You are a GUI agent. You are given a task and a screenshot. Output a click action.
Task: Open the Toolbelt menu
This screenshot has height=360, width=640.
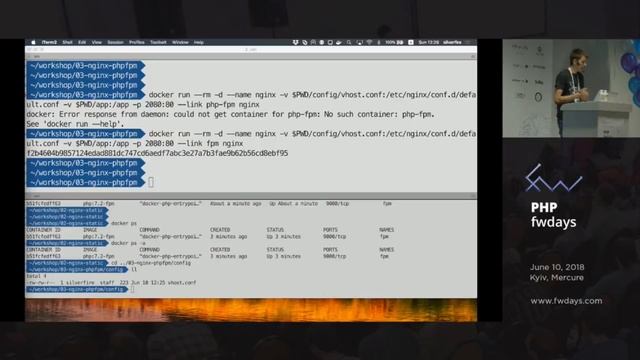[158, 42]
